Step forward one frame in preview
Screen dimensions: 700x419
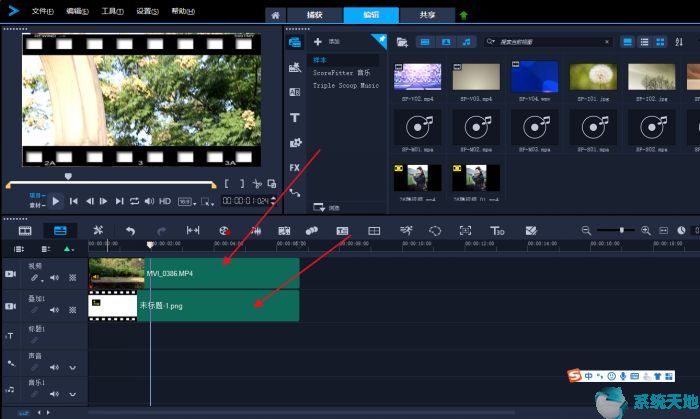[104, 201]
